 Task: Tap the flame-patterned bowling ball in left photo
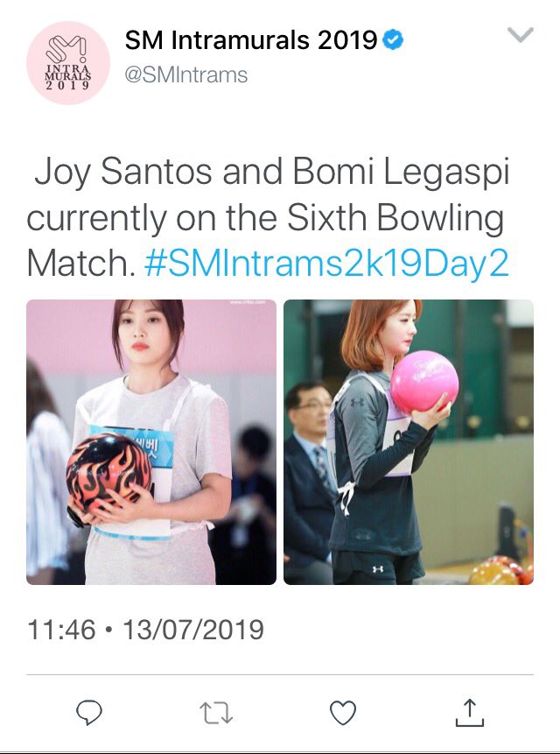109,472
